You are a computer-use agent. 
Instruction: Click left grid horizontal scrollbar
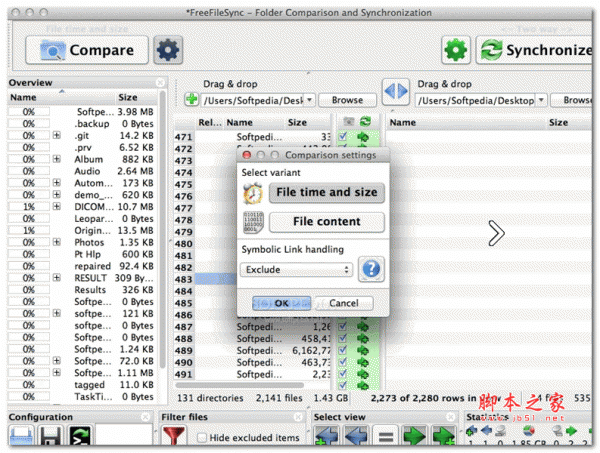point(240,385)
